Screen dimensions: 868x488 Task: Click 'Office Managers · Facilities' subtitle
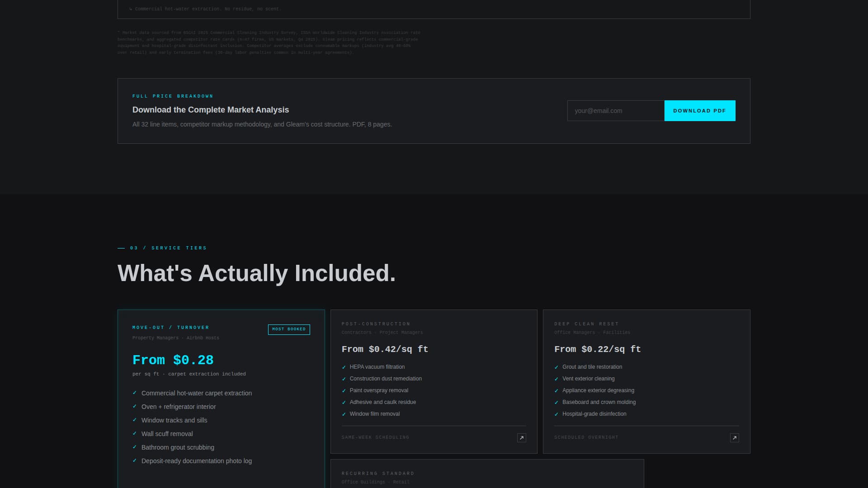point(592,333)
